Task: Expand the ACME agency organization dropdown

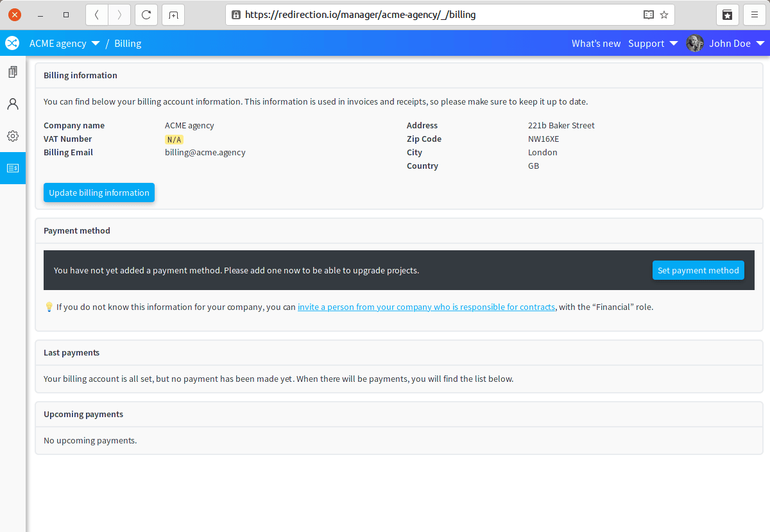Action: coord(65,44)
